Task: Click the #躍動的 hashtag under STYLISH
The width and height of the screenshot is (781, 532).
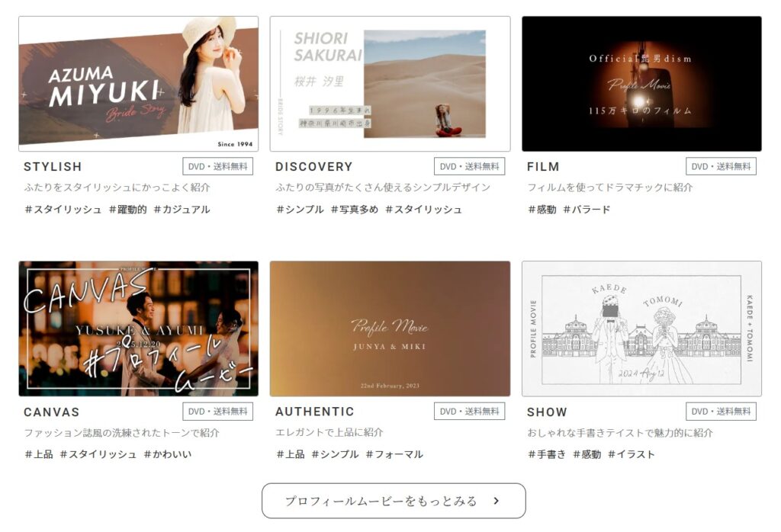Action: 127,210
